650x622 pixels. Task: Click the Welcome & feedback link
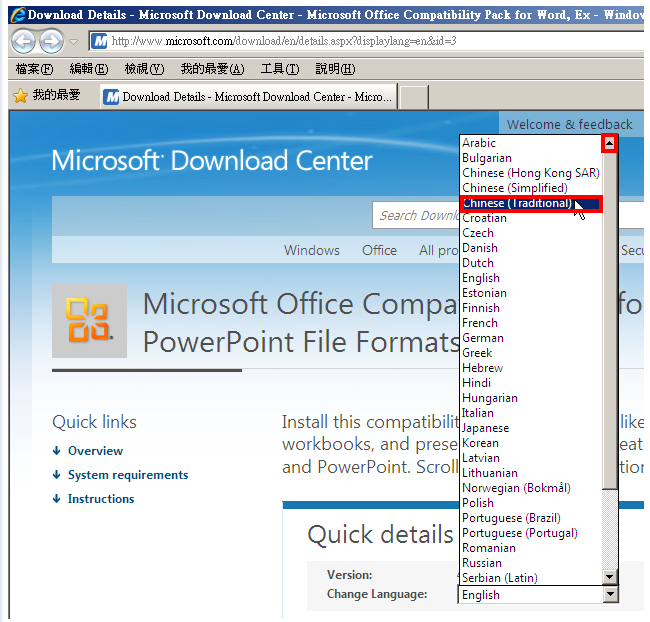pos(570,124)
